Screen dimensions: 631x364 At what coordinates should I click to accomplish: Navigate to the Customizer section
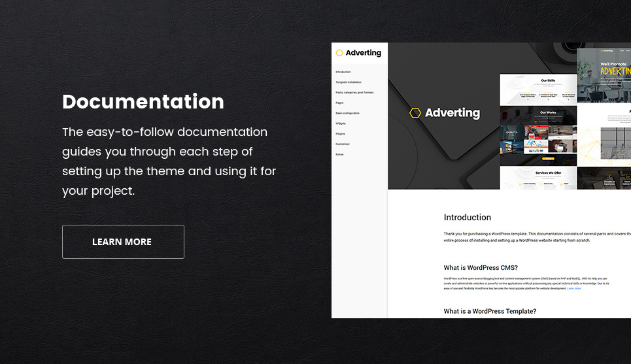pyautogui.click(x=343, y=144)
